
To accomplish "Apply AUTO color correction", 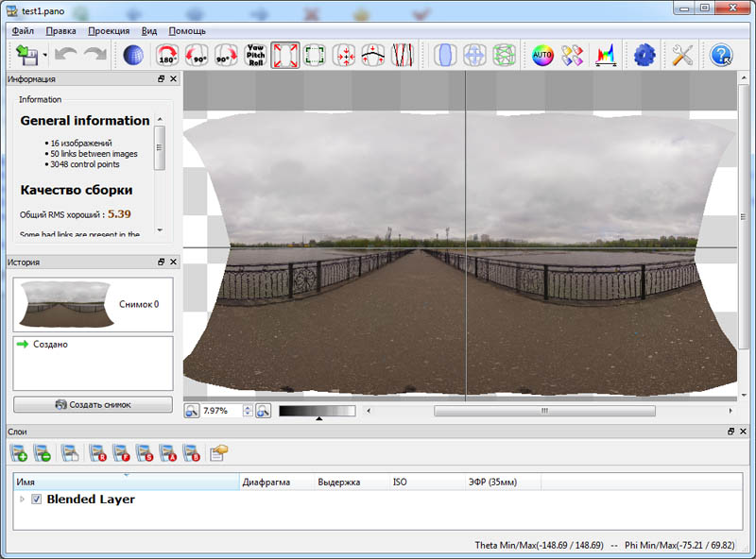I will (542, 55).
